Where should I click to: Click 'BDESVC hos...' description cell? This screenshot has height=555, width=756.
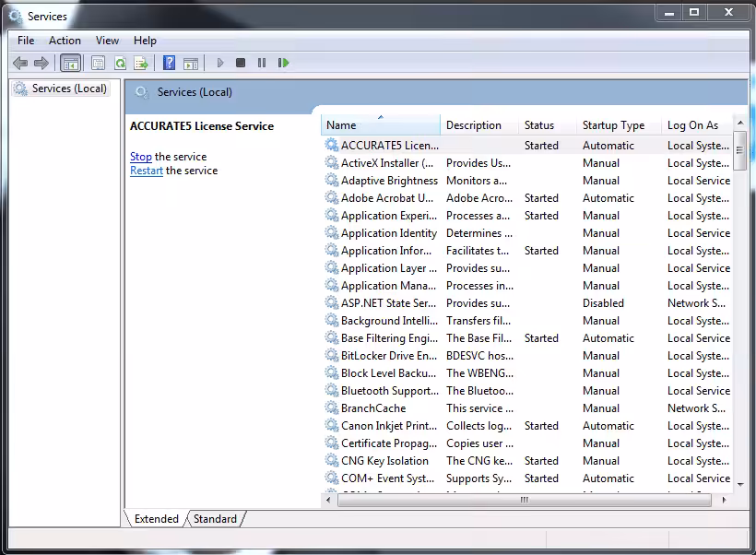click(479, 355)
